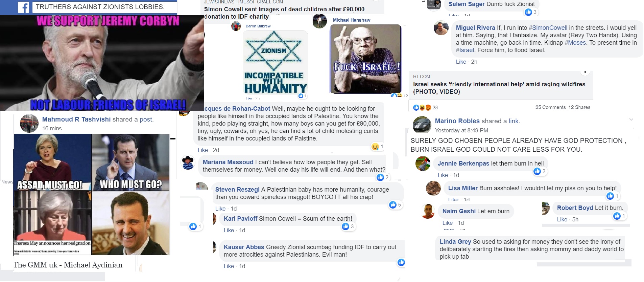
Task: Expand the options chevron on Marino Robles' post
Action: (631, 120)
